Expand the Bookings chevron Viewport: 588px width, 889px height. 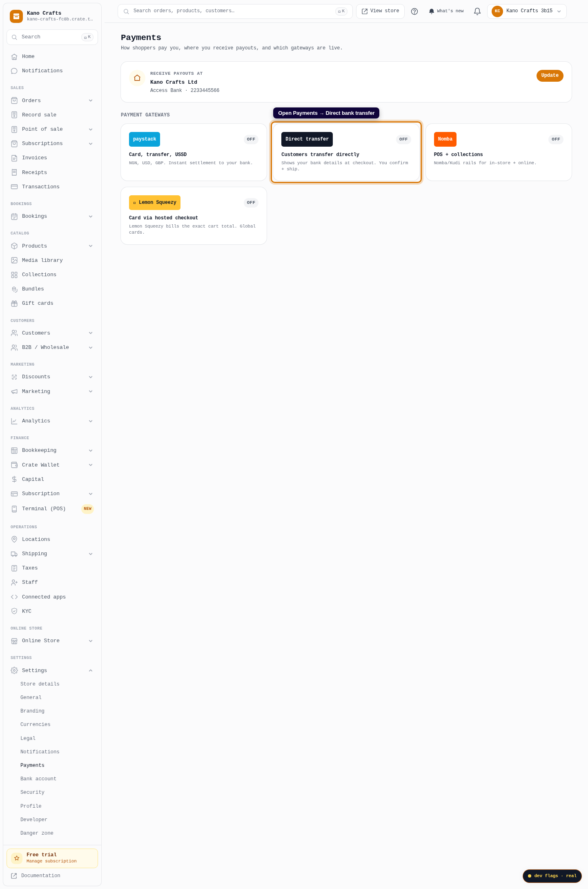click(x=91, y=217)
